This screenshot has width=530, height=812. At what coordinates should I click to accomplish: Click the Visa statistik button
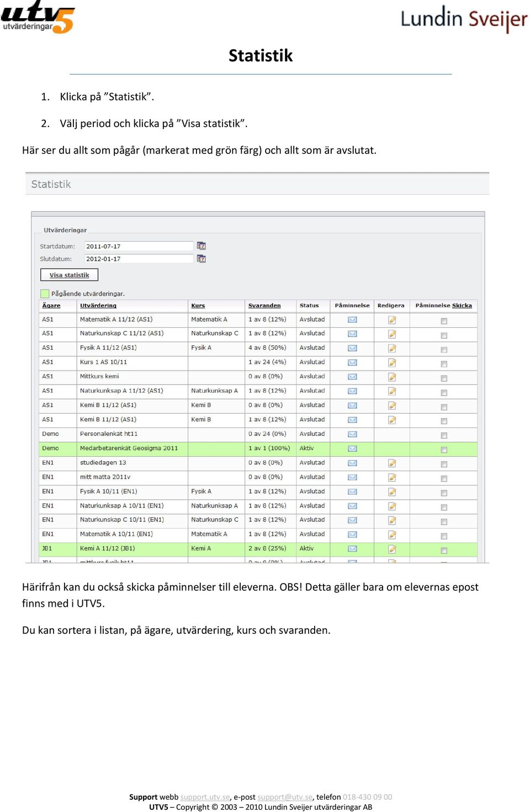[70, 275]
